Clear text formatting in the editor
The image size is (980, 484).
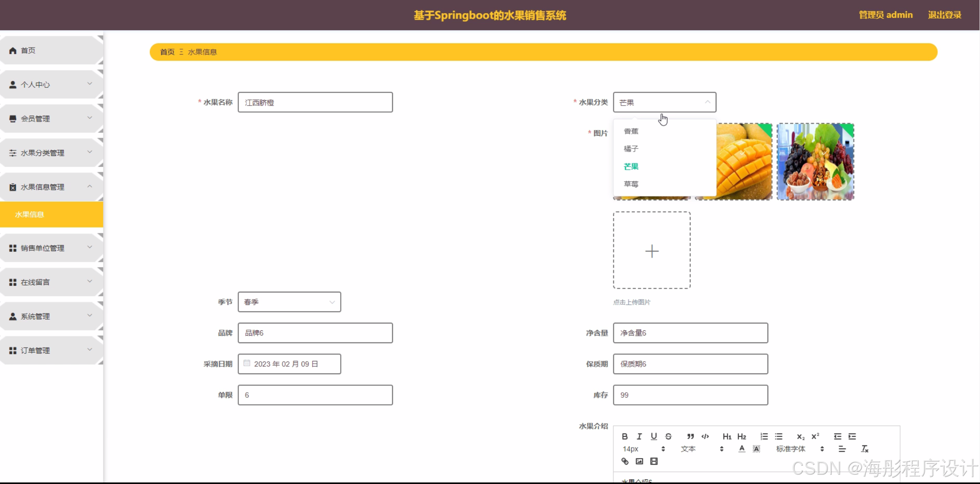point(865,449)
